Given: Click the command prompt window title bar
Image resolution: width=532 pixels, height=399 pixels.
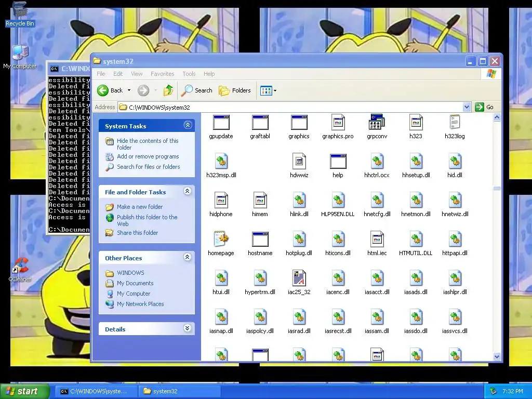Looking at the screenshot, I should coord(70,69).
